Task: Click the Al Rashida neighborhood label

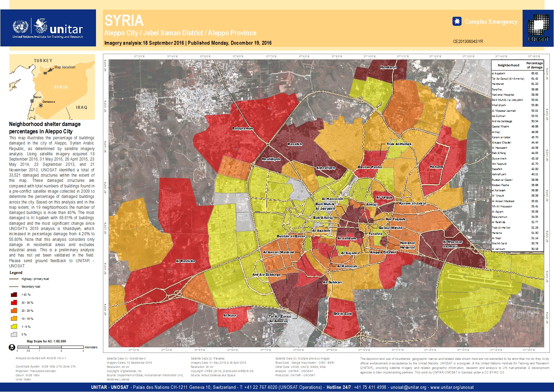Action: [185, 261]
